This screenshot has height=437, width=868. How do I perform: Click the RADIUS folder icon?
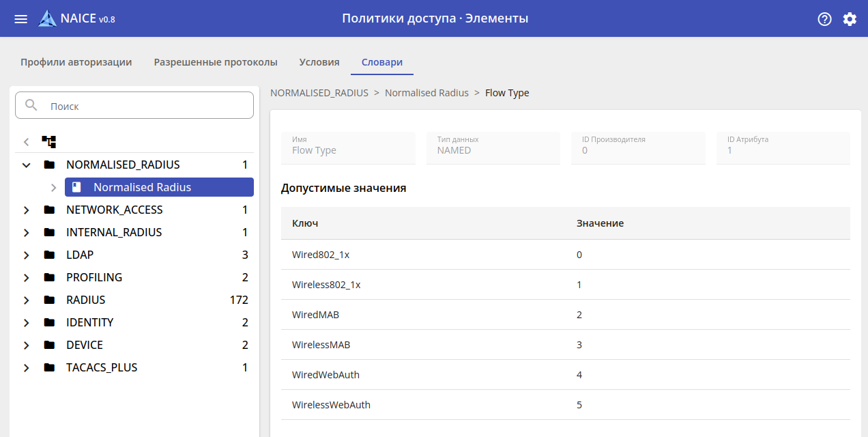[49, 300]
